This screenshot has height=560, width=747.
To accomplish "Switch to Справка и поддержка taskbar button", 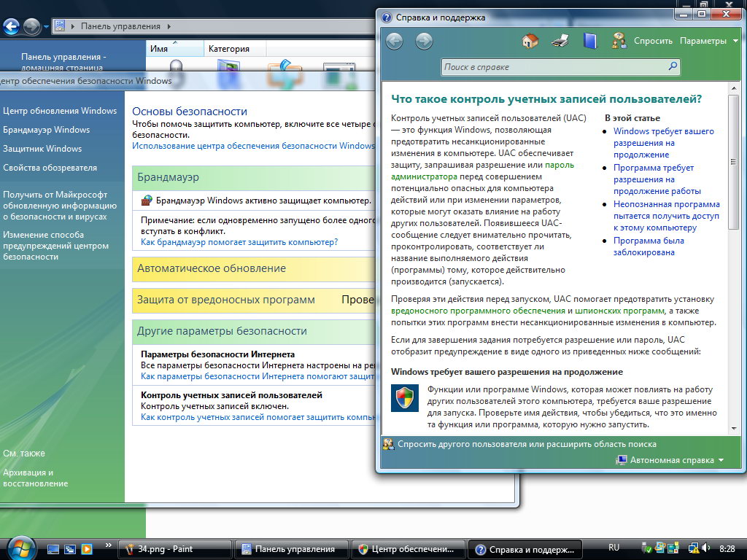I will tap(525, 549).
